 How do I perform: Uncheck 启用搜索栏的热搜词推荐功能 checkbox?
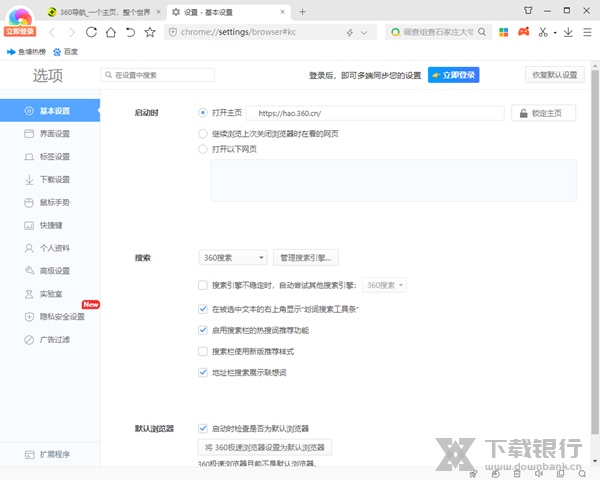coord(203,330)
